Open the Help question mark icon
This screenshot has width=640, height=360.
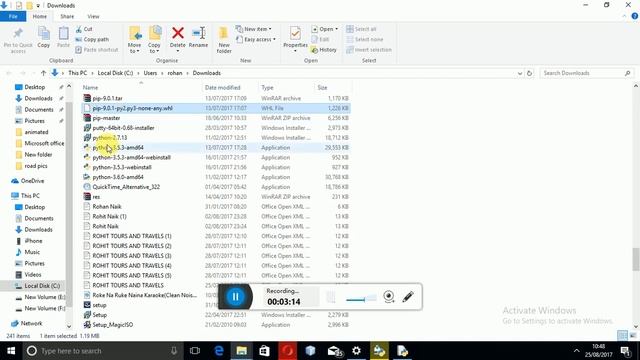point(635,16)
